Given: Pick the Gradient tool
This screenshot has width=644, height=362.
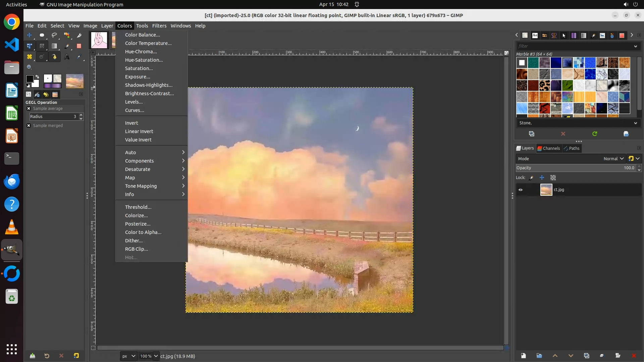Looking at the screenshot, I should click(54, 46).
